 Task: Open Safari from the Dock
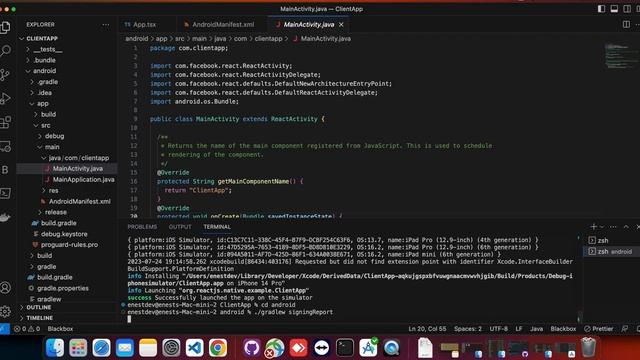pyautogui.click(x=101, y=348)
